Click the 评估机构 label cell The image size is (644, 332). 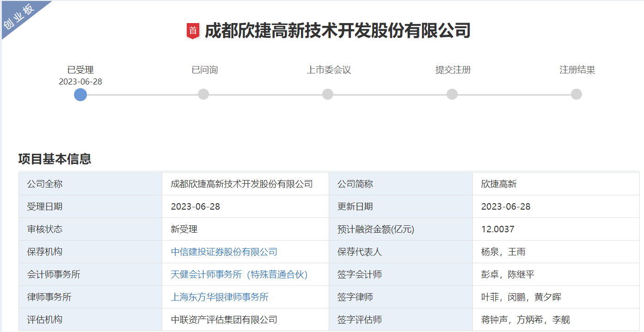pyautogui.click(x=91, y=320)
